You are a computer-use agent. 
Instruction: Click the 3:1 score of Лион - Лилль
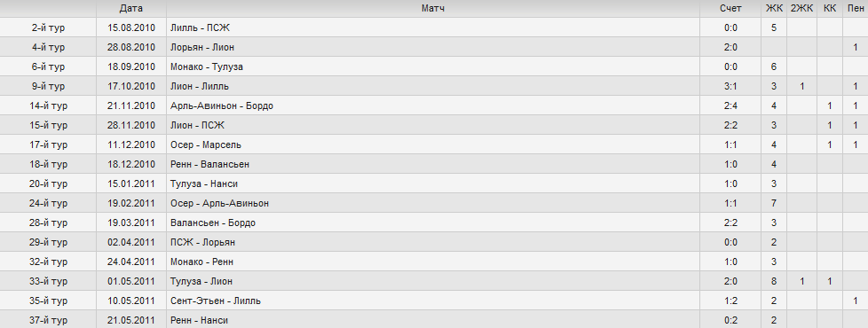click(x=730, y=86)
